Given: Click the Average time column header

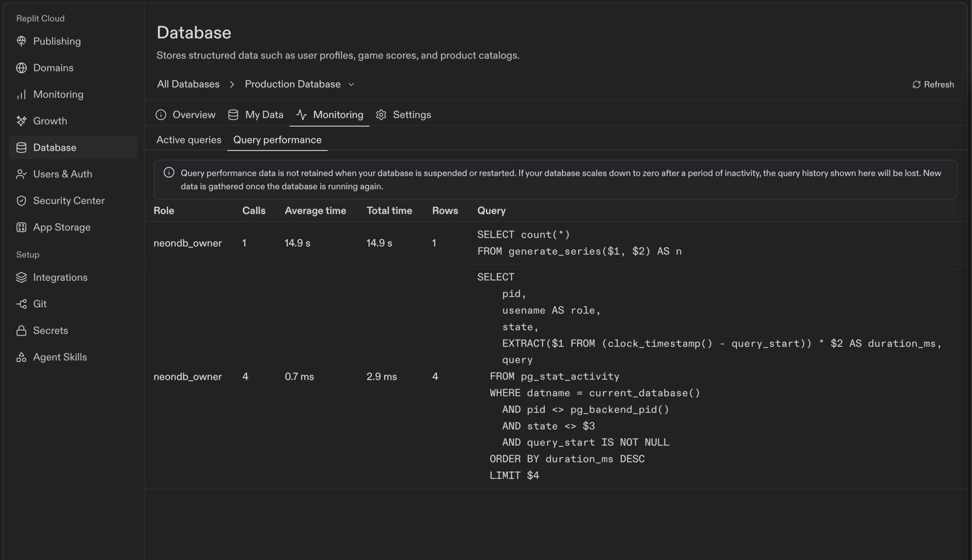Looking at the screenshot, I should pos(315,211).
